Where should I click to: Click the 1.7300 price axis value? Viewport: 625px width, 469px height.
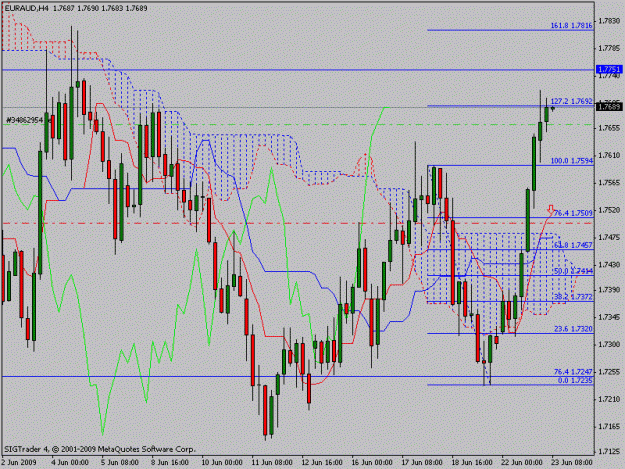coord(609,344)
